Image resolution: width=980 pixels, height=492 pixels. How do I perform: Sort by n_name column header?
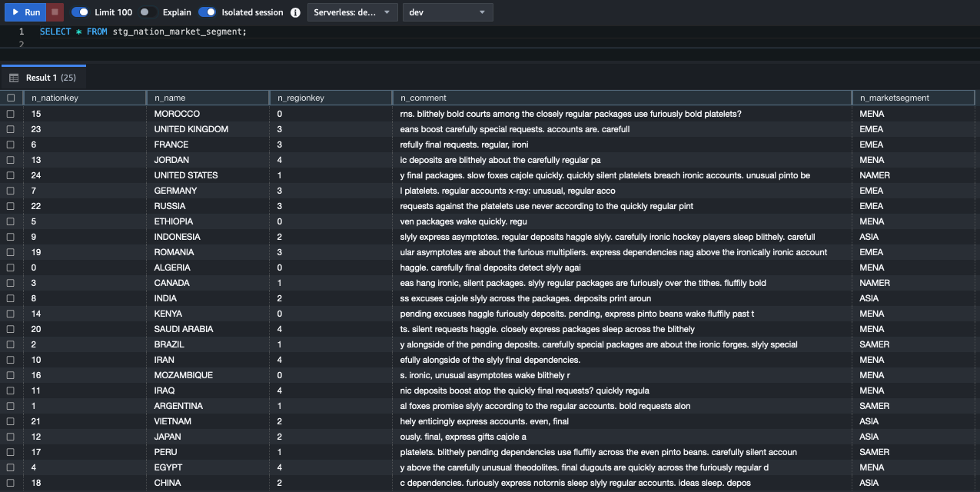(208, 98)
